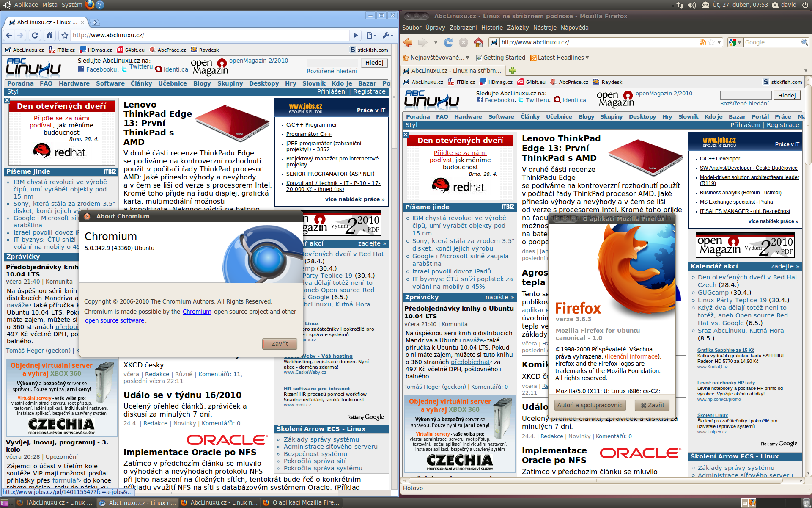
Task: Click Firefox's forward arrow
Action: (x=422, y=42)
